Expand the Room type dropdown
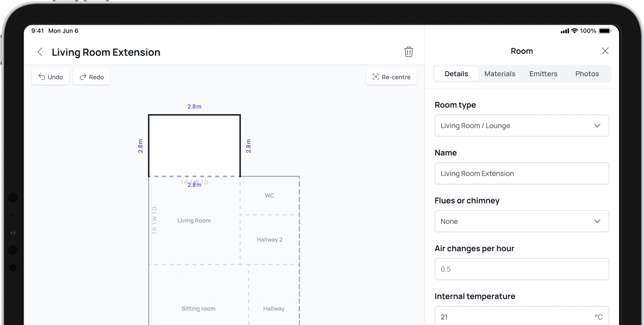The height and width of the screenshot is (325, 644). (x=522, y=126)
